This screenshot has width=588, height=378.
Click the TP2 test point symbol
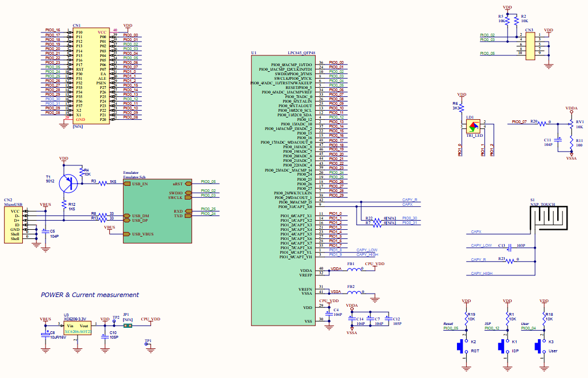[x=114, y=322]
